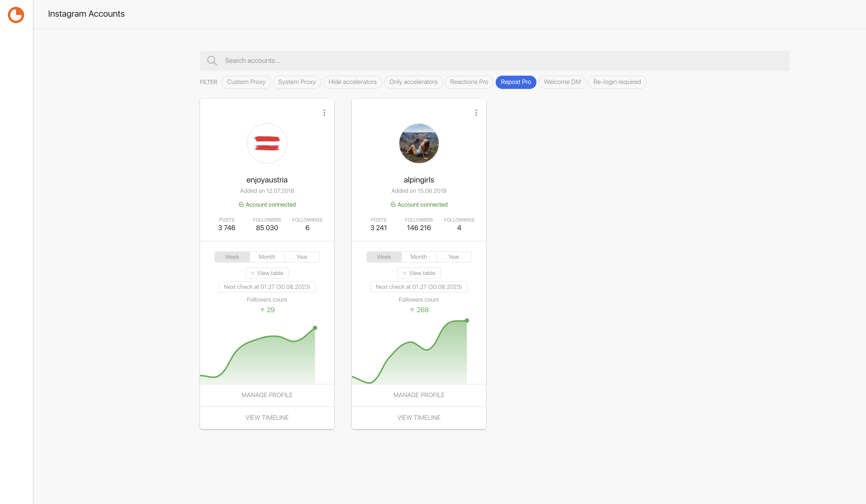Open alpingirls three-dot options menu
The image size is (866, 504).
click(476, 113)
